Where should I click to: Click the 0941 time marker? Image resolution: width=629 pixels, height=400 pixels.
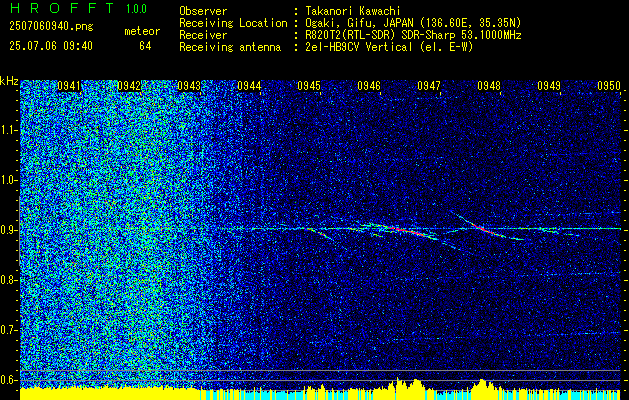[x=69, y=86]
